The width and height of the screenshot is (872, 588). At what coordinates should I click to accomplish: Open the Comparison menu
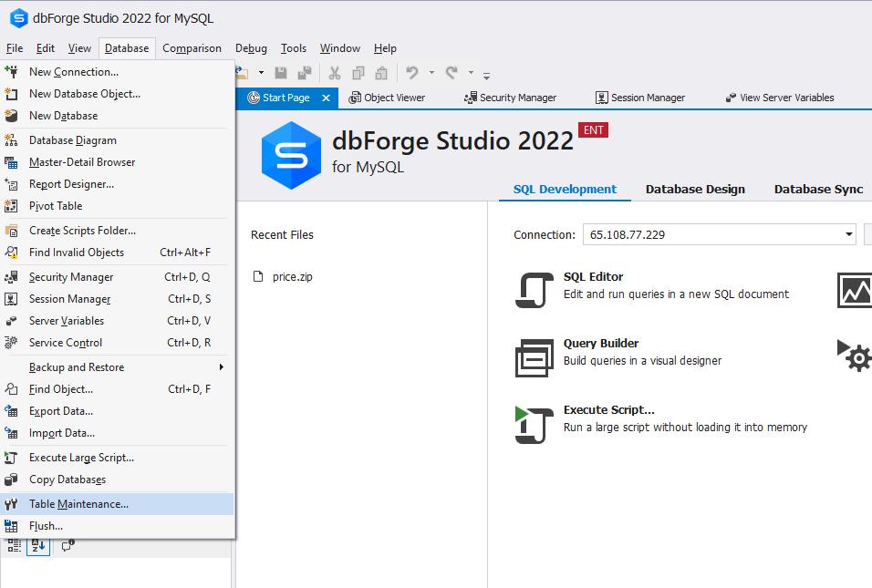[x=192, y=48]
